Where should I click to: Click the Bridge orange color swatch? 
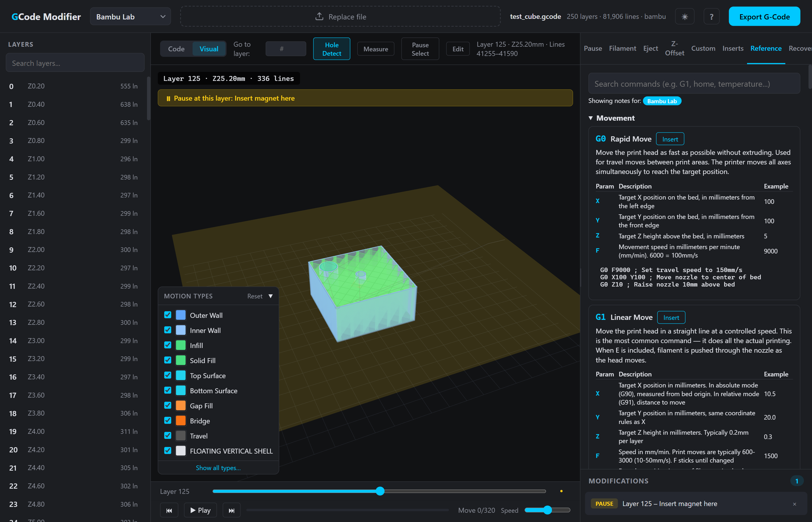[x=181, y=421]
